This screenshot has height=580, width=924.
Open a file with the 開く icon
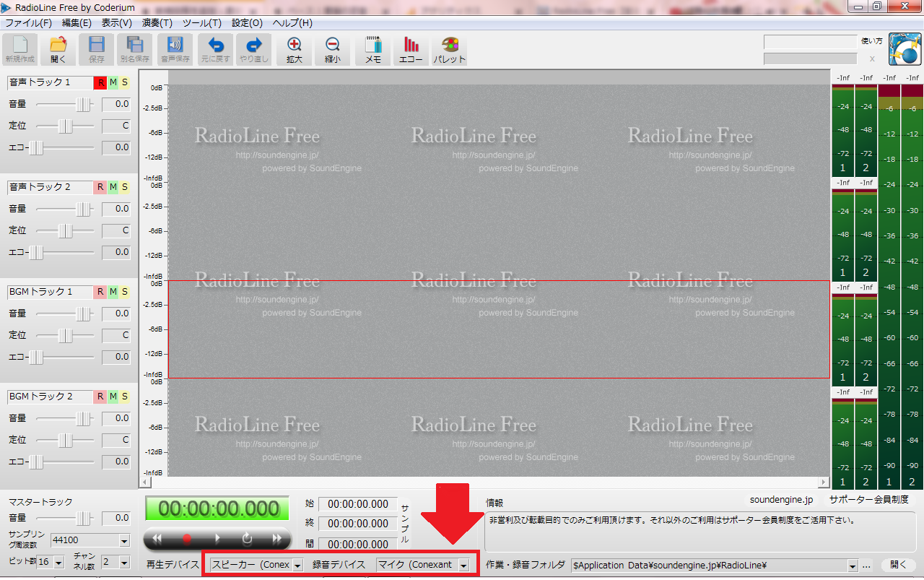coord(58,49)
